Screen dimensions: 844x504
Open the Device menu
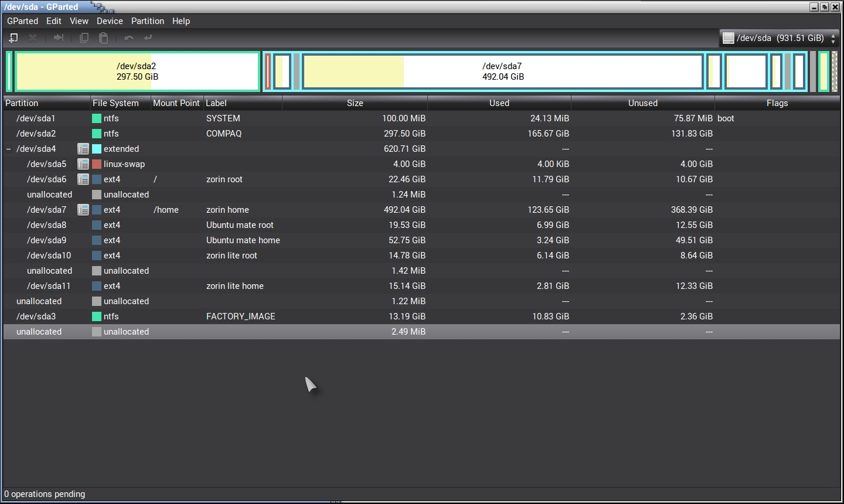[110, 21]
